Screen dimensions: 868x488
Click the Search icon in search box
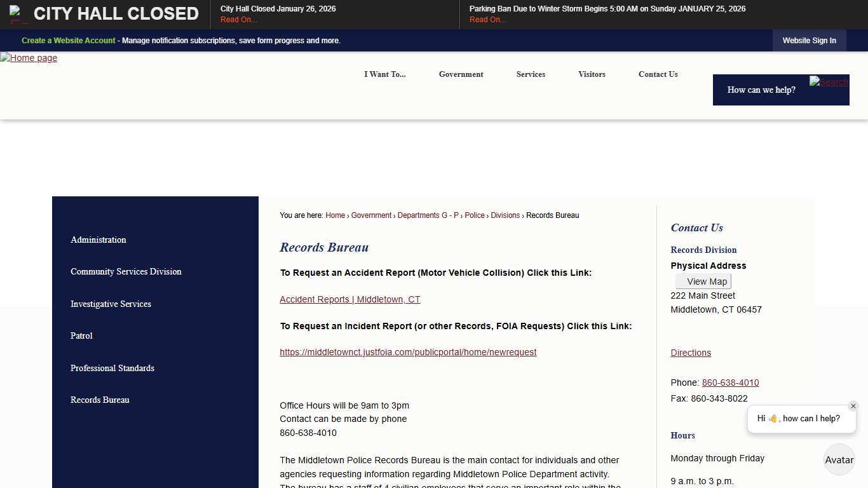(828, 82)
